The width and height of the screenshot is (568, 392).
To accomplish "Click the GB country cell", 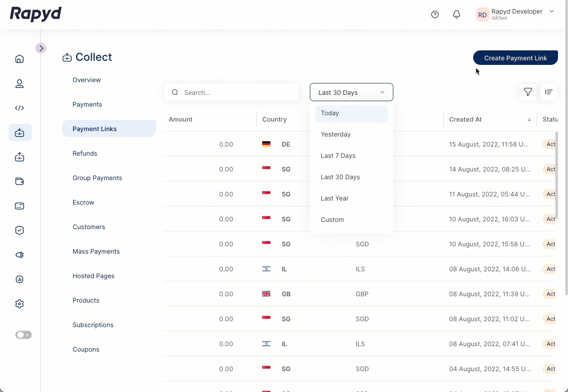I will (286, 294).
